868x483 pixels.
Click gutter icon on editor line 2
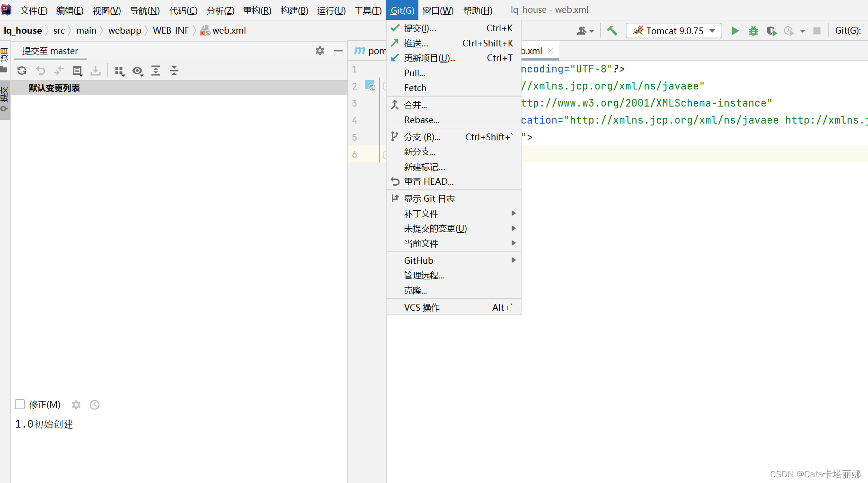click(x=370, y=86)
